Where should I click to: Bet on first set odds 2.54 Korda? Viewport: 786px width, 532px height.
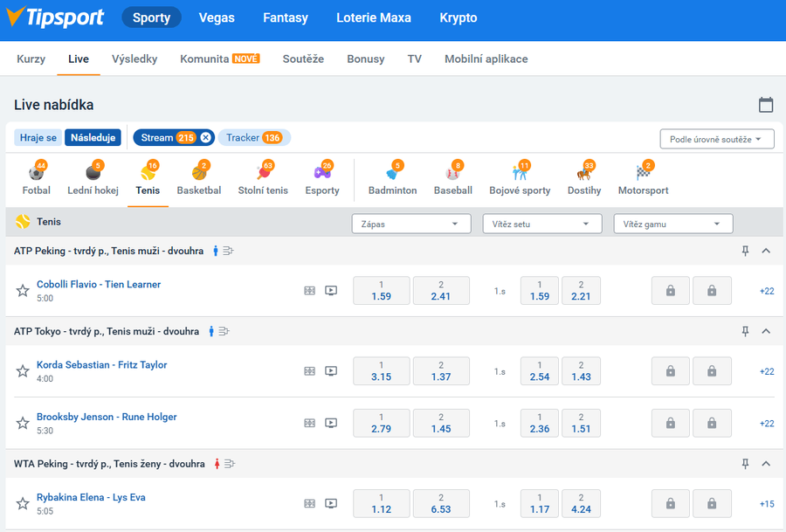[x=540, y=371]
